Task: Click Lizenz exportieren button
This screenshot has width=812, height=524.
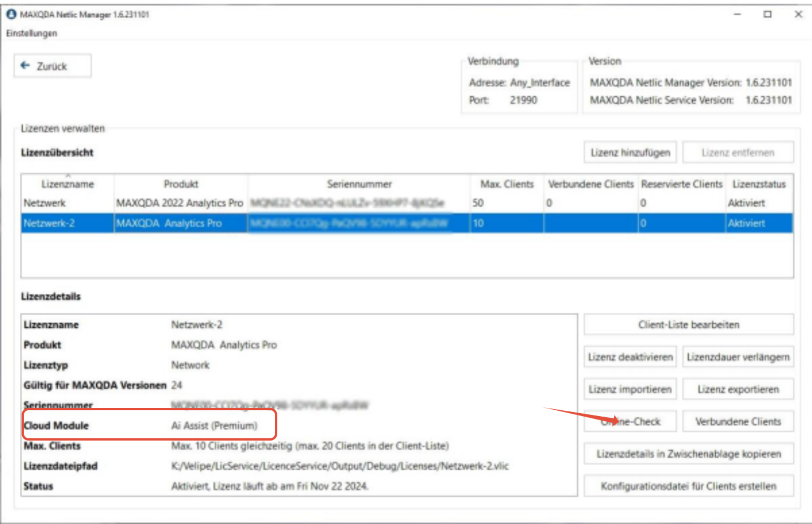Action: [x=738, y=389]
